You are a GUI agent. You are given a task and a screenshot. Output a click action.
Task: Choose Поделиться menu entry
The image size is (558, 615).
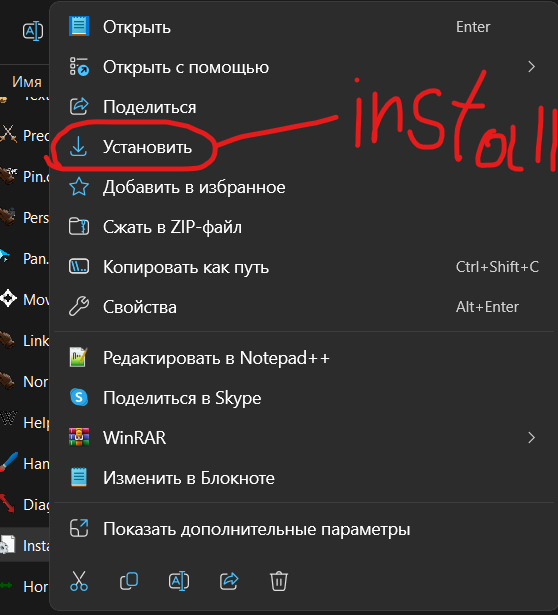303,107
